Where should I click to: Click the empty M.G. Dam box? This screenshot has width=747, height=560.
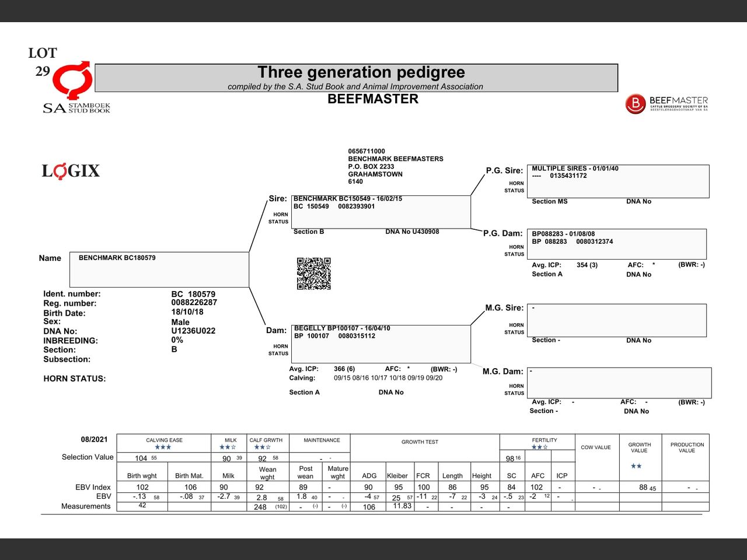point(619,382)
